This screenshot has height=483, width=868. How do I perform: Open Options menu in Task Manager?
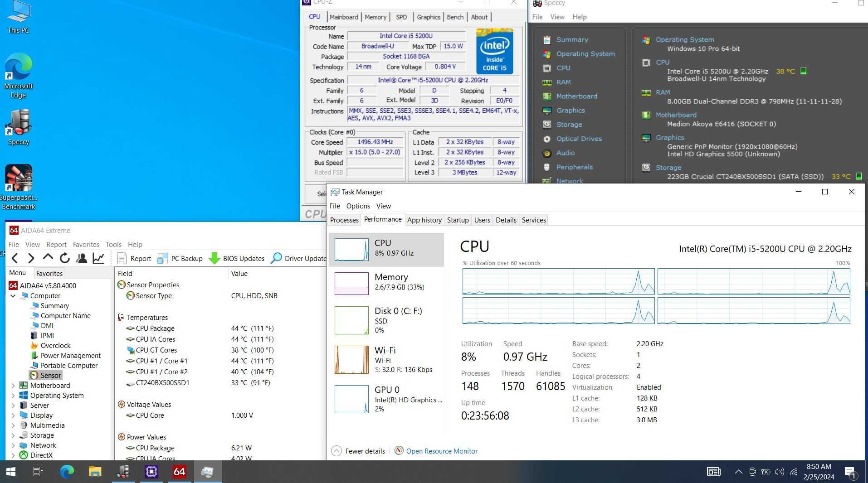coord(358,206)
